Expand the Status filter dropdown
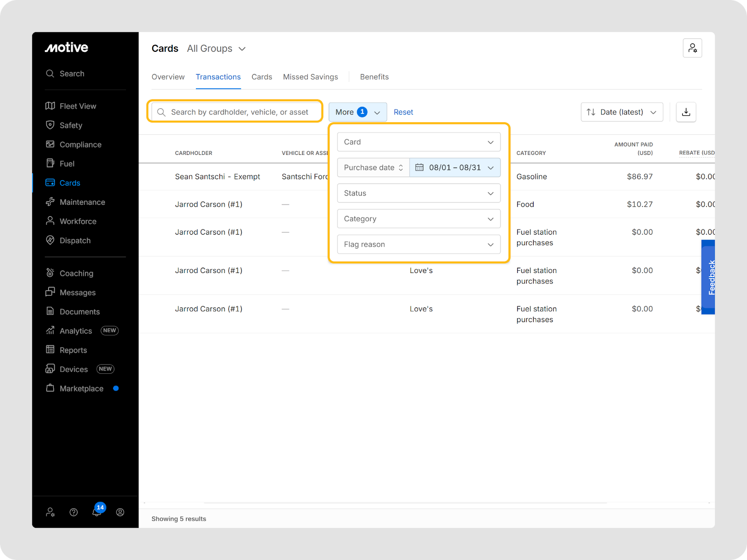Screen dimensions: 747x560 click(x=418, y=193)
